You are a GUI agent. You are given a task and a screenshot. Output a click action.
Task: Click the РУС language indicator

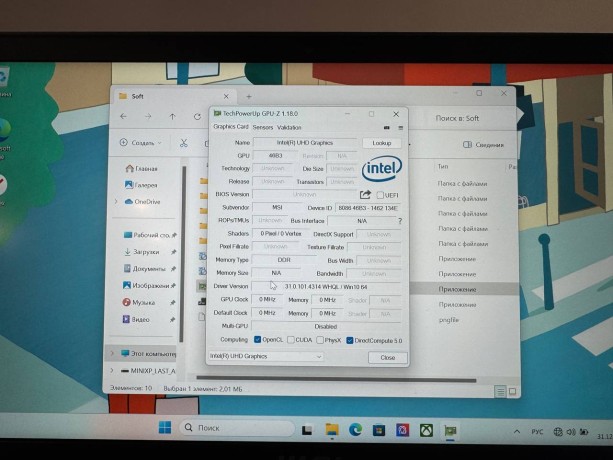click(537, 431)
